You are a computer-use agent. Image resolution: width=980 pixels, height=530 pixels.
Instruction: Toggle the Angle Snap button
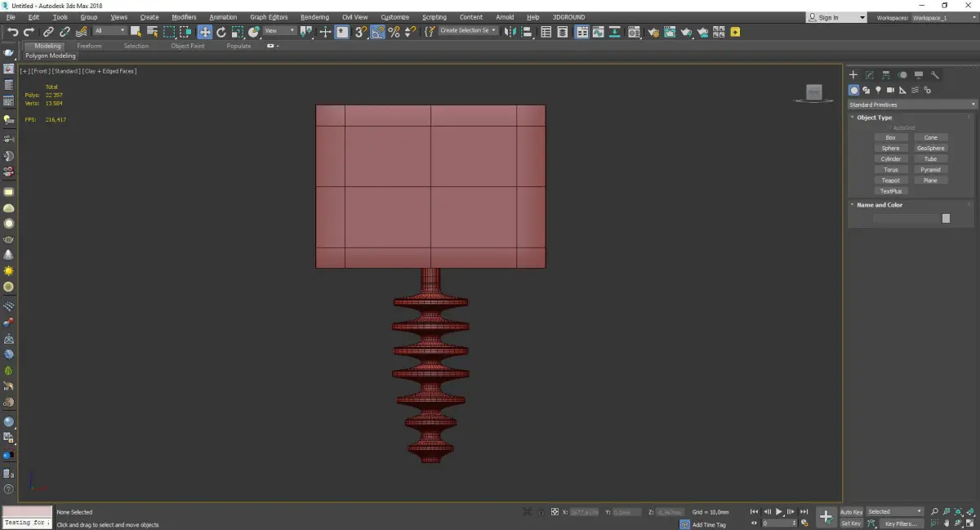coord(377,32)
